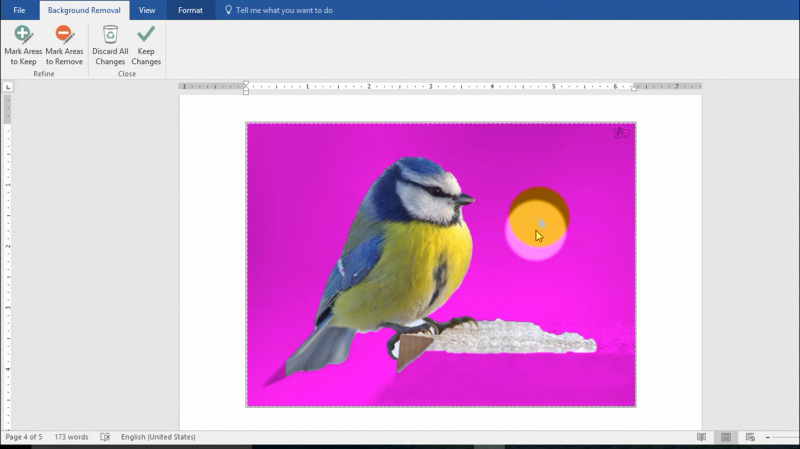Click the 173 words count
Image resolution: width=800 pixels, height=449 pixels.
click(71, 437)
